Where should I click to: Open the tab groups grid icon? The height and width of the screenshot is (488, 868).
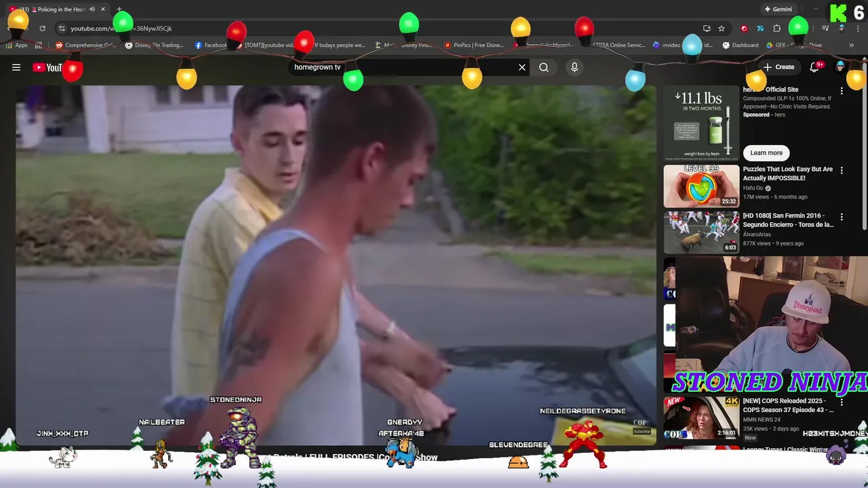(39, 45)
